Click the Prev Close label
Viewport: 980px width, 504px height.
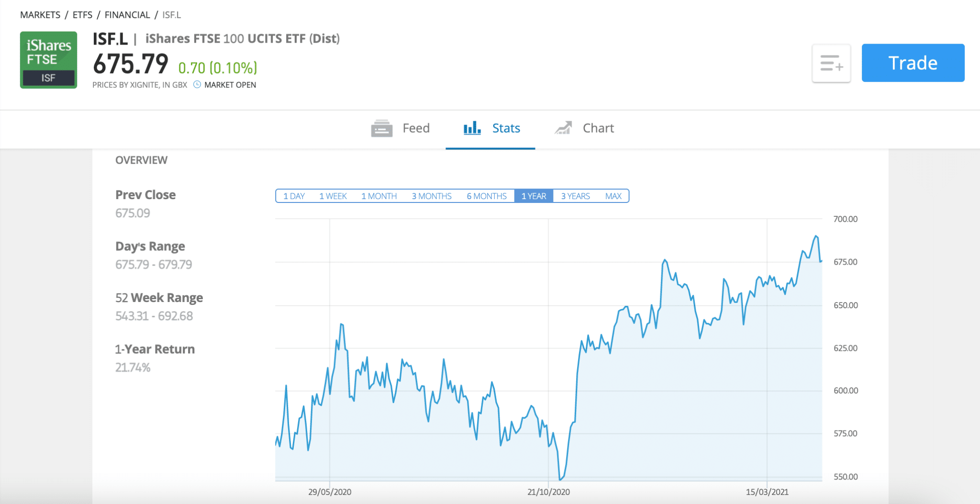(x=145, y=195)
